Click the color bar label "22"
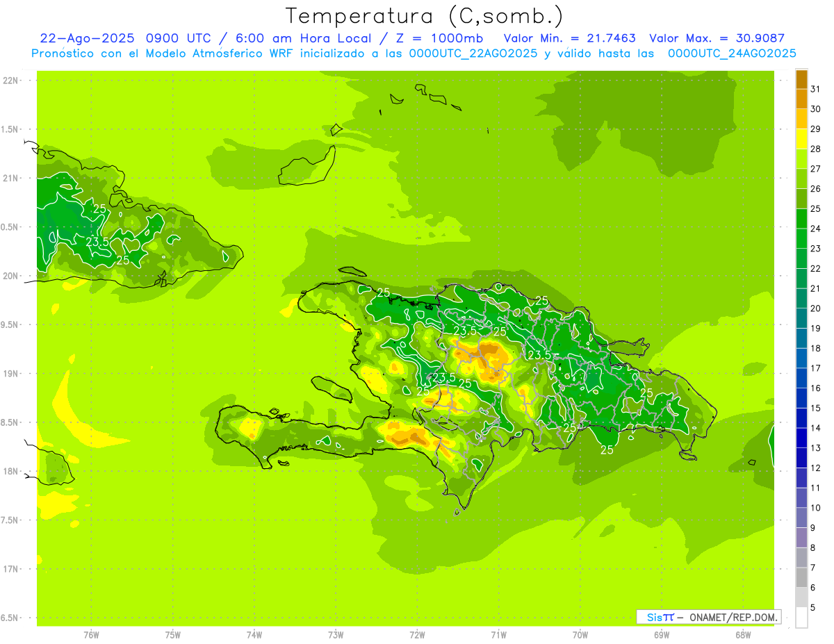The image size is (834, 644). (x=816, y=268)
